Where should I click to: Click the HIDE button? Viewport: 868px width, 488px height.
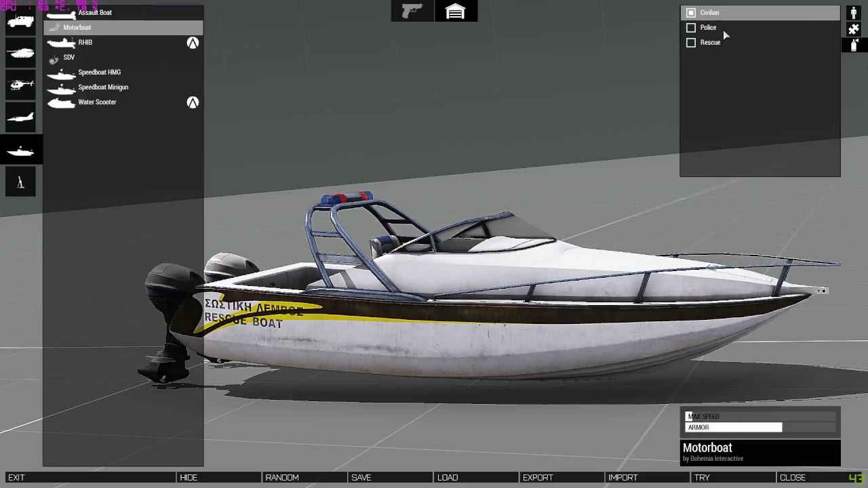pos(218,478)
